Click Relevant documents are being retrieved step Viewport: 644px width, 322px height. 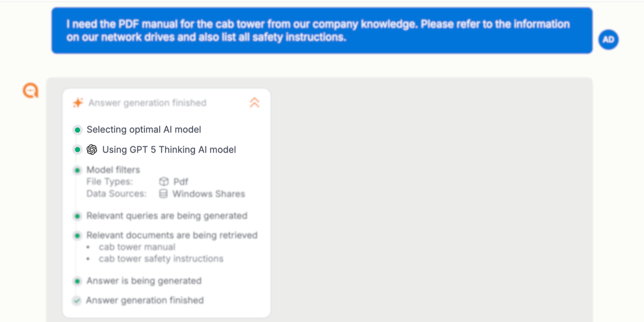click(x=172, y=235)
